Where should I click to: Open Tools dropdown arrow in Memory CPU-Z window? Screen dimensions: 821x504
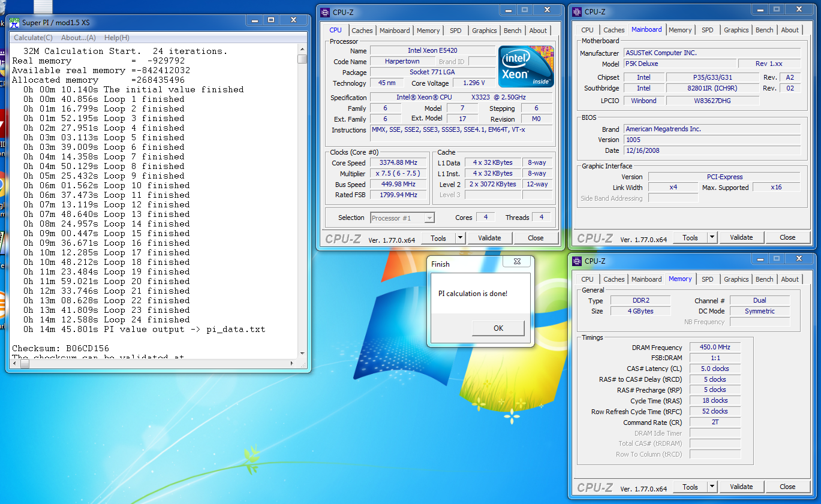coord(712,487)
